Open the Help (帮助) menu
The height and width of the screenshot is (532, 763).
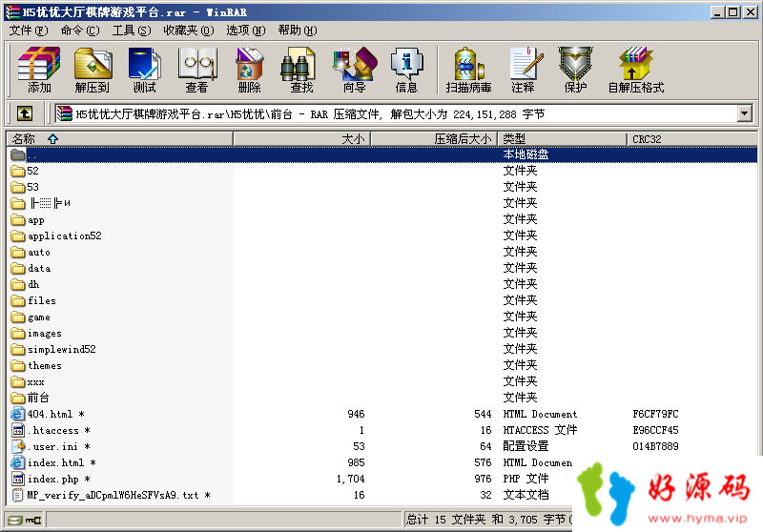298,31
